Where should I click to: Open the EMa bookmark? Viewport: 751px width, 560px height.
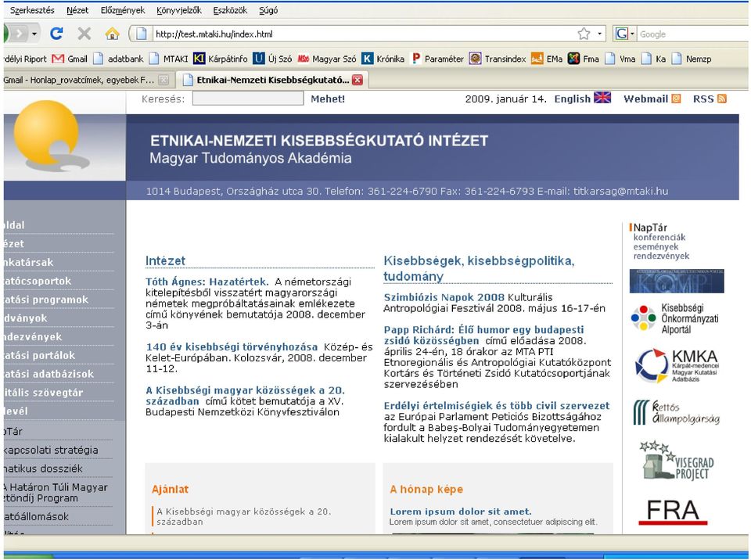[547, 59]
